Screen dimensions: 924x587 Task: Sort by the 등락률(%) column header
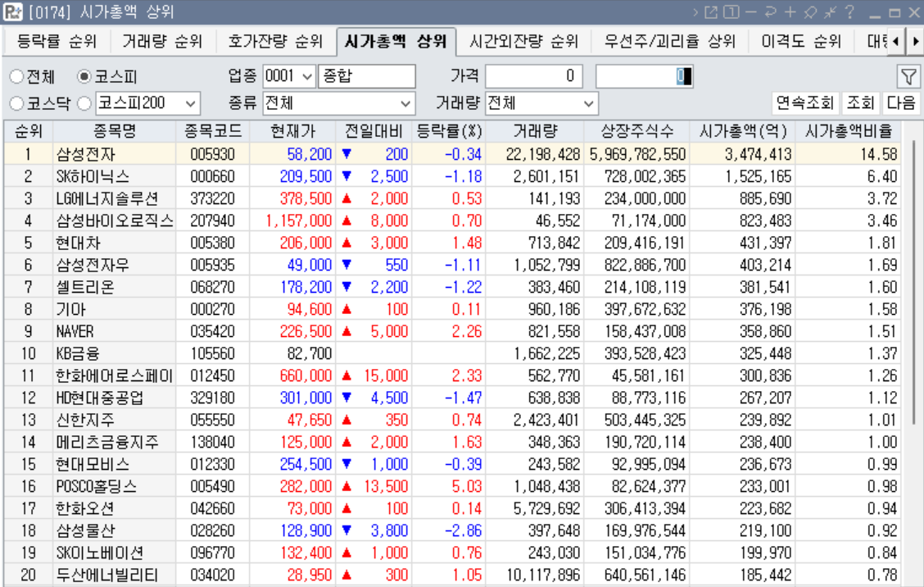pos(448,131)
